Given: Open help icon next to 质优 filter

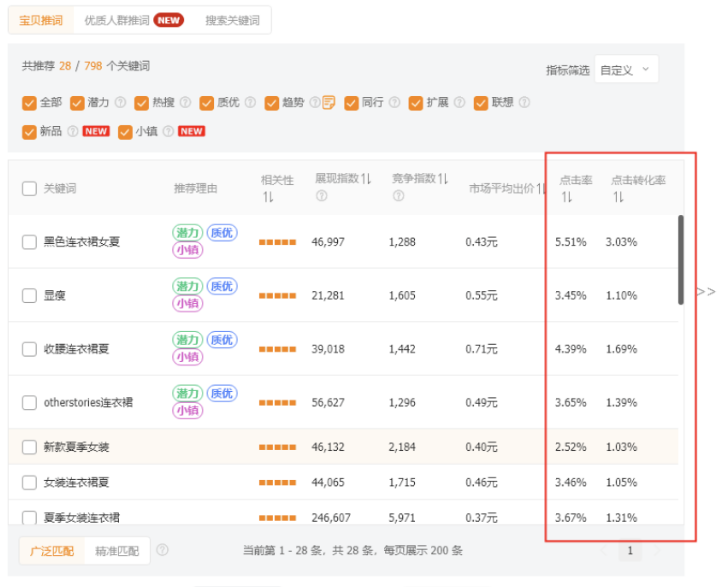Looking at the screenshot, I should click(x=250, y=102).
